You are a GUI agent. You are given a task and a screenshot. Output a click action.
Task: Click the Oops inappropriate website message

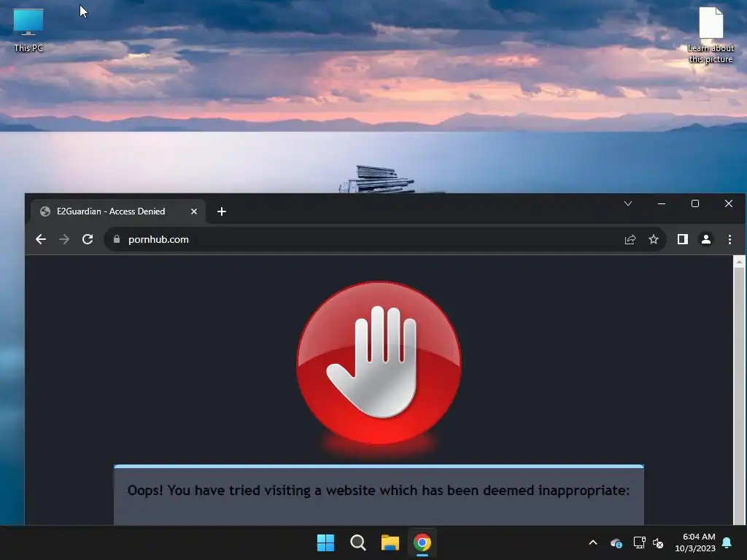[x=379, y=490]
